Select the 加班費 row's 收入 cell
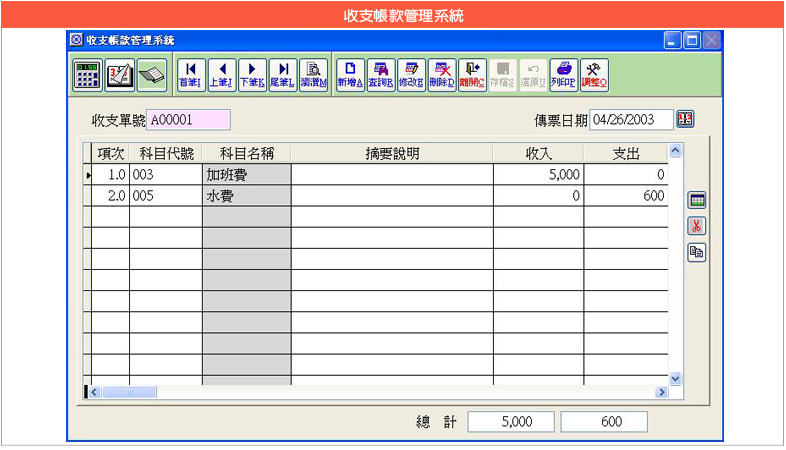Image resolution: width=786 pixels, height=450 pixels. [x=538, y=175]
